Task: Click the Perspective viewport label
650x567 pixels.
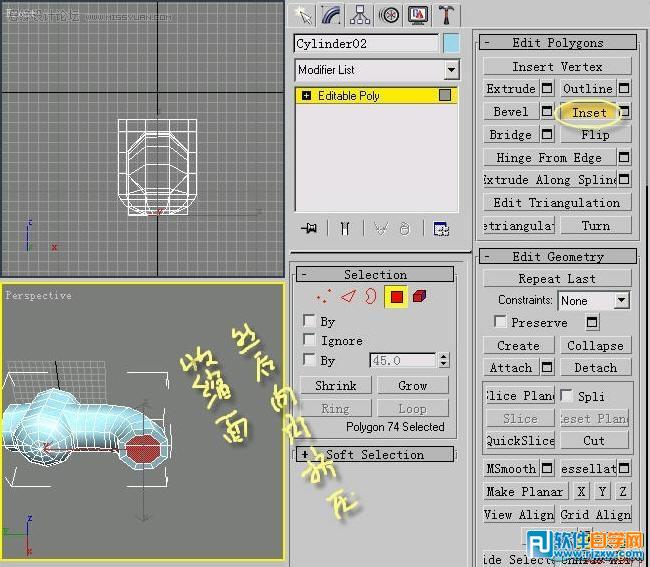Action: pos(38,296)
